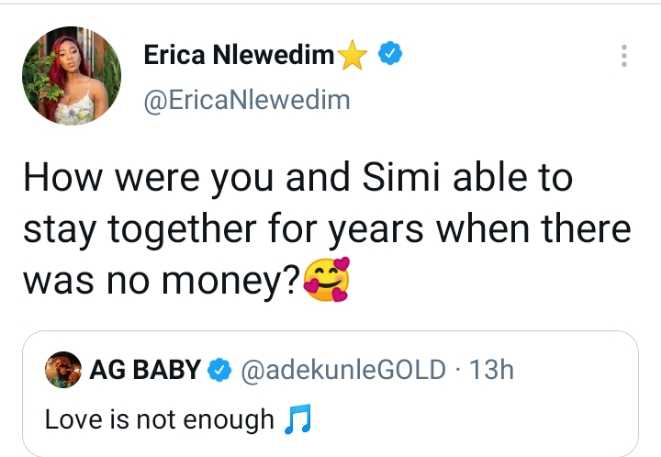The height and width of the screenshot is (457, 661).
Task: Open the @EricaNlewedim handle link
Action: click(247, 101)
